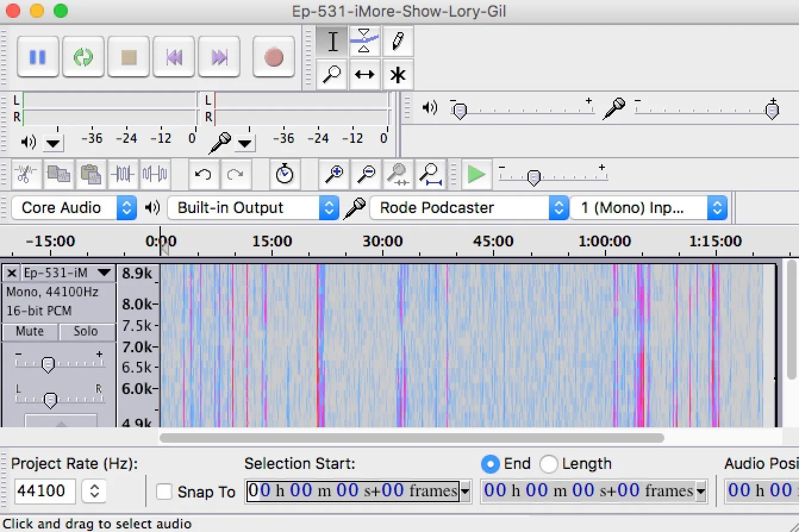Open the playback meter dropdown arrow
799x532 pixels.
[x=53, y=143]
